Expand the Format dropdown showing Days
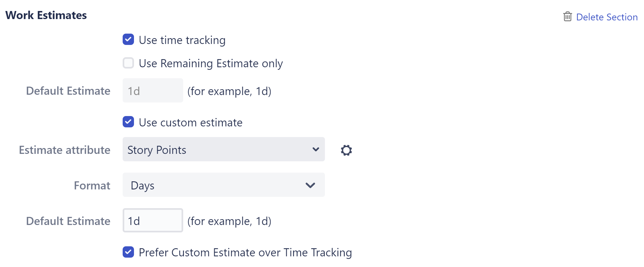Screen dimensions: 644x267 [223, 185]
